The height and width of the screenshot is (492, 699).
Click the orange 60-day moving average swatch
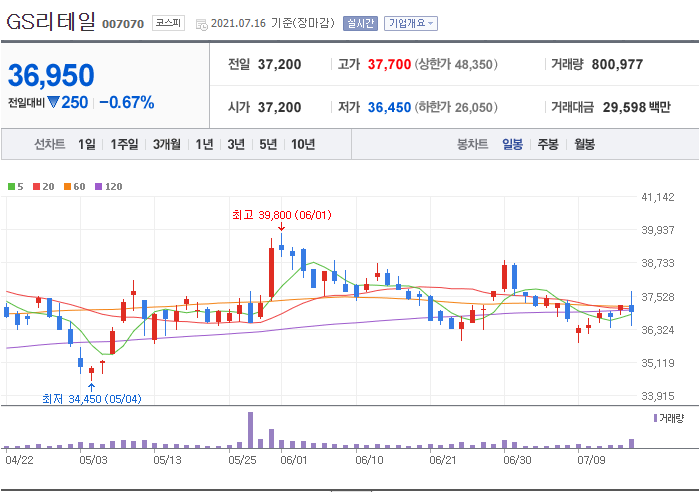coord(67,186)
